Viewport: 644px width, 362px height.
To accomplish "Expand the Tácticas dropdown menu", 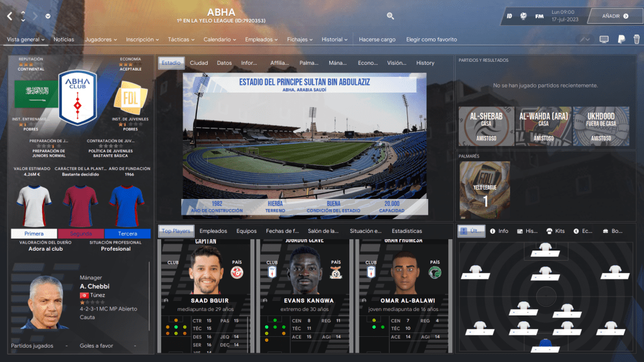I will 181,40.
